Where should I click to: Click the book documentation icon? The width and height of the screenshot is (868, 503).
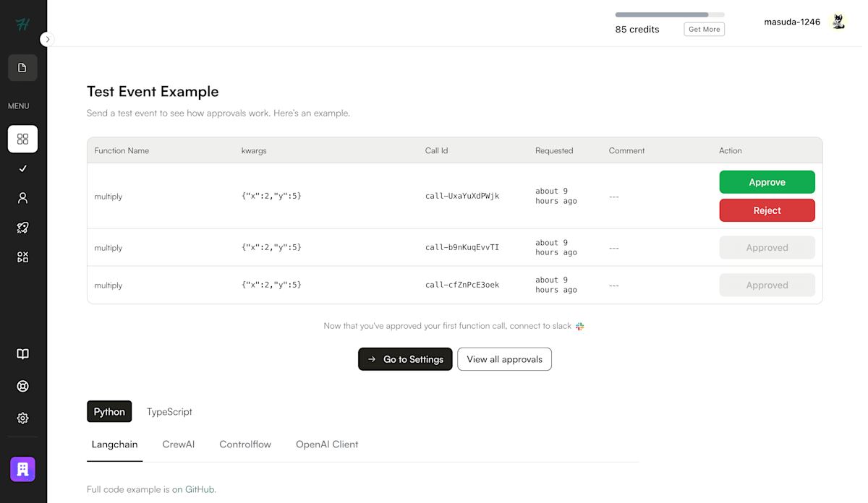(x=22, y=354)
